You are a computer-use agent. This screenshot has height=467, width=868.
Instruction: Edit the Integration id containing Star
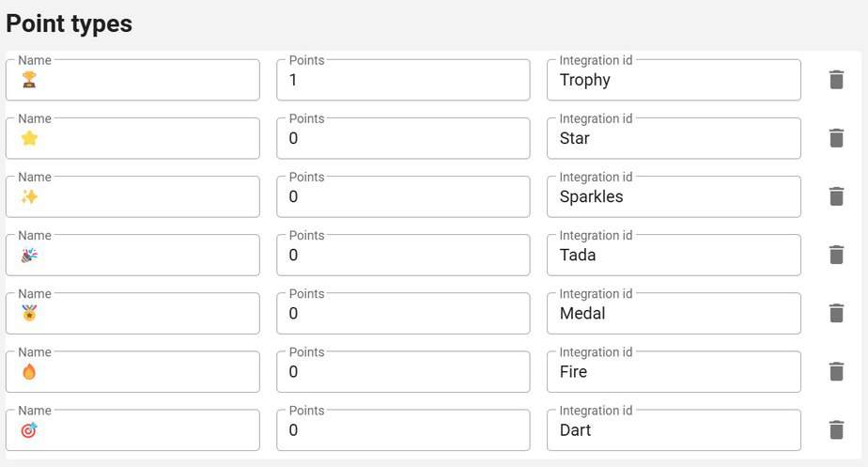click(674, 138)
